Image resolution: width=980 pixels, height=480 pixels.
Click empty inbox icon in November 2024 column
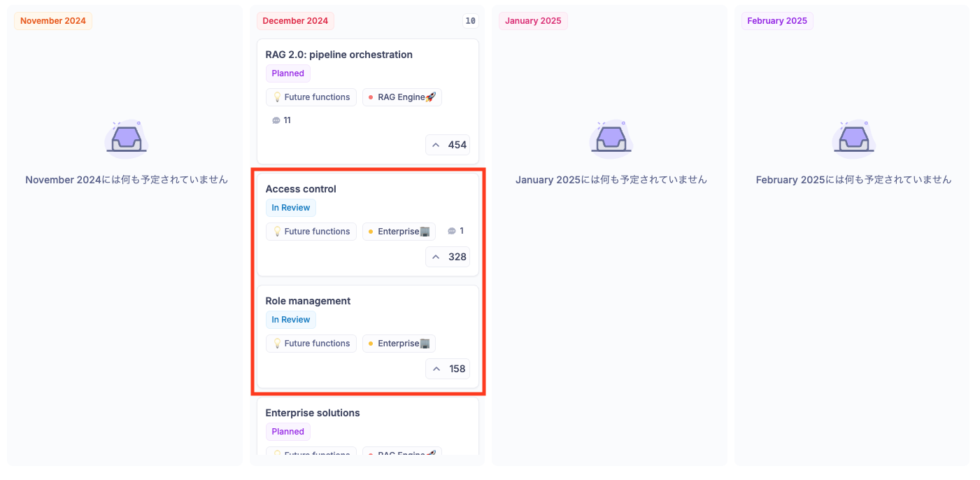[127, 139]
